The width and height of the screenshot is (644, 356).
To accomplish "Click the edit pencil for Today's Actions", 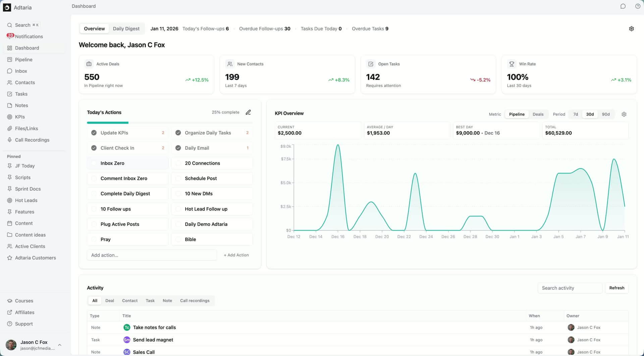I will coord(248,112).
